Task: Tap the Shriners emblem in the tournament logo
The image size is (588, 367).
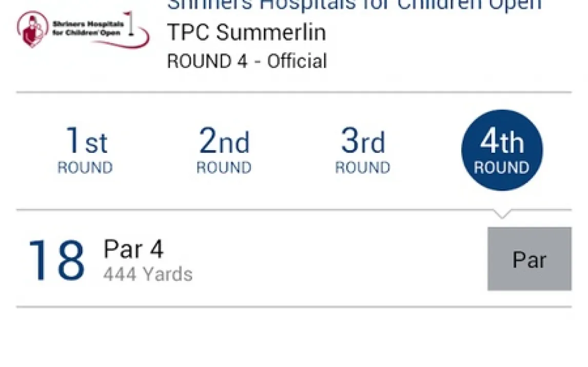Action: 33,30
